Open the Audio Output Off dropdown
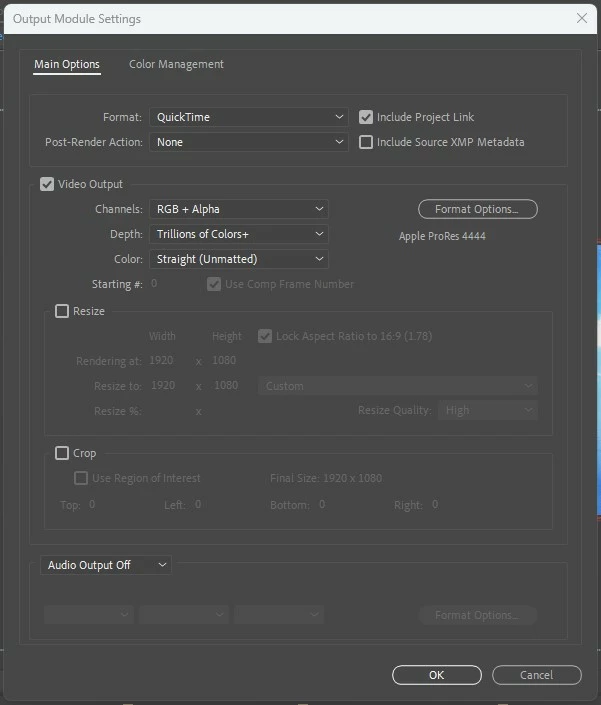 (106, 565)
